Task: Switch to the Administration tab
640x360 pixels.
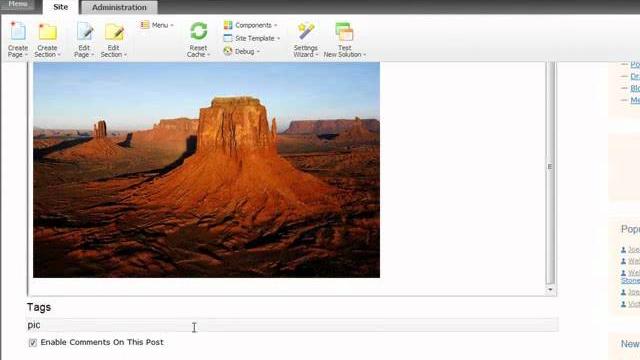Action: click(119, 7)
